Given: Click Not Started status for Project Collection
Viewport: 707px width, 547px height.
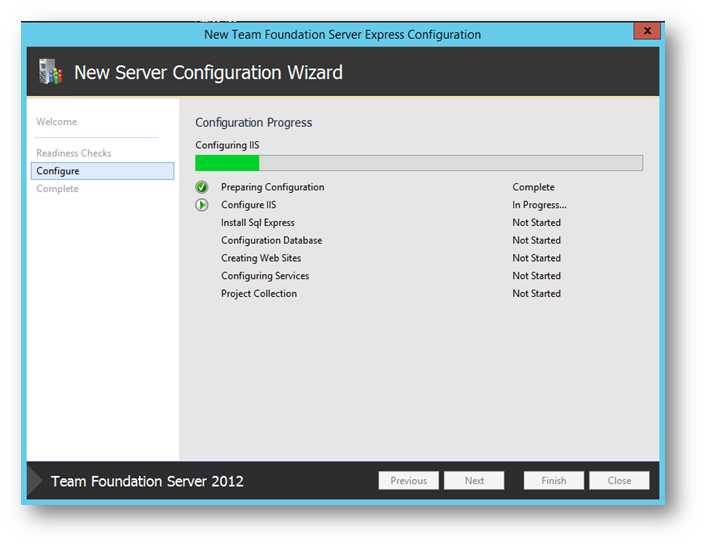Looking at the screenshot, I should click(x=537, y=294).
